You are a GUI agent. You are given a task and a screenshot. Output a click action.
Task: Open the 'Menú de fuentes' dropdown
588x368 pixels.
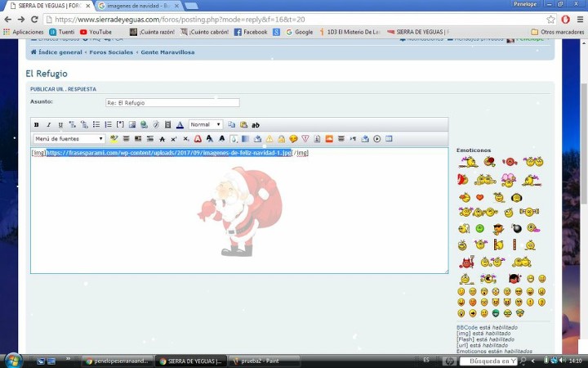click(69, 139)
